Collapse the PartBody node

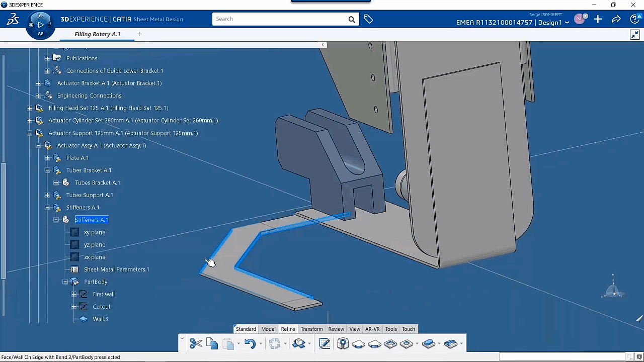pos(65,282)
